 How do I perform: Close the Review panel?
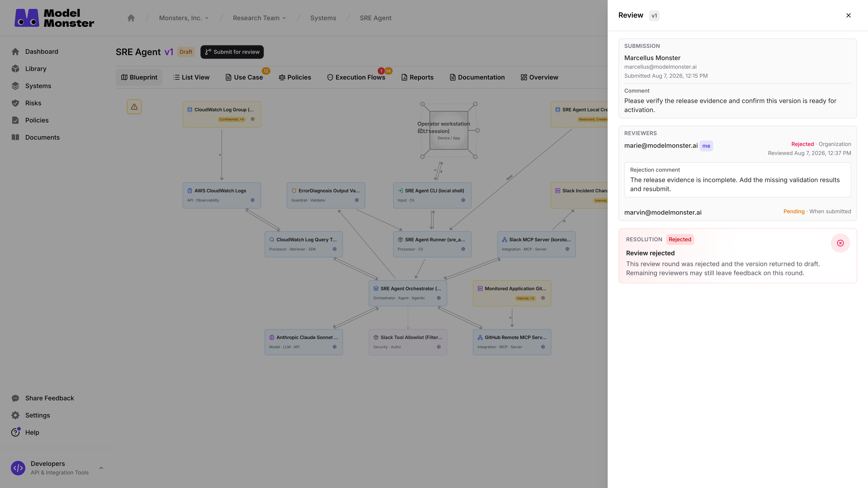point(848,16)
